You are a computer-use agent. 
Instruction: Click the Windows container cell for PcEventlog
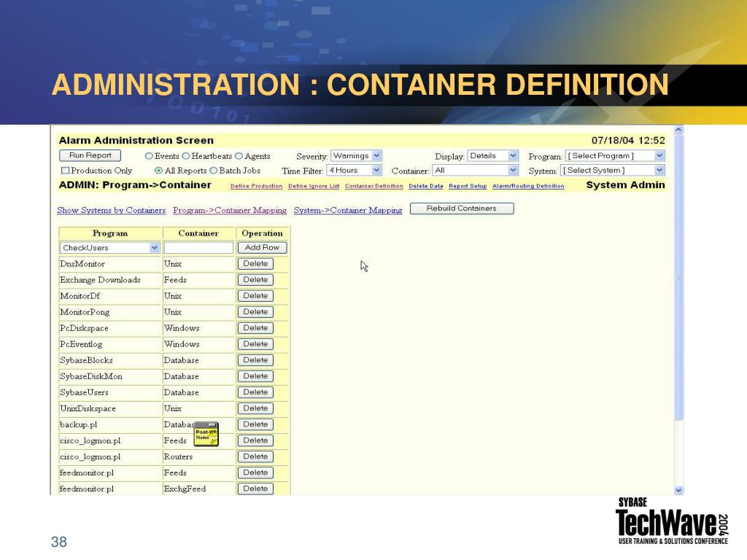198,344
